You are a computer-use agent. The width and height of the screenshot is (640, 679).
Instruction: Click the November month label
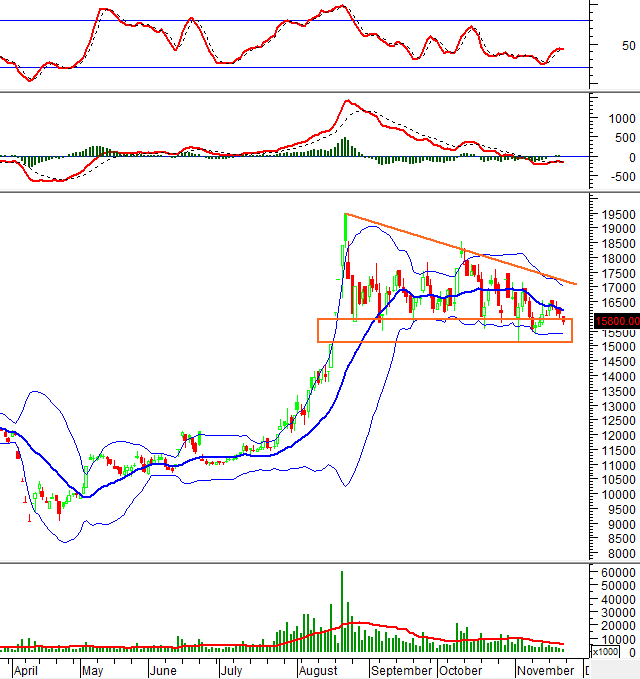[x=546, y=670]
